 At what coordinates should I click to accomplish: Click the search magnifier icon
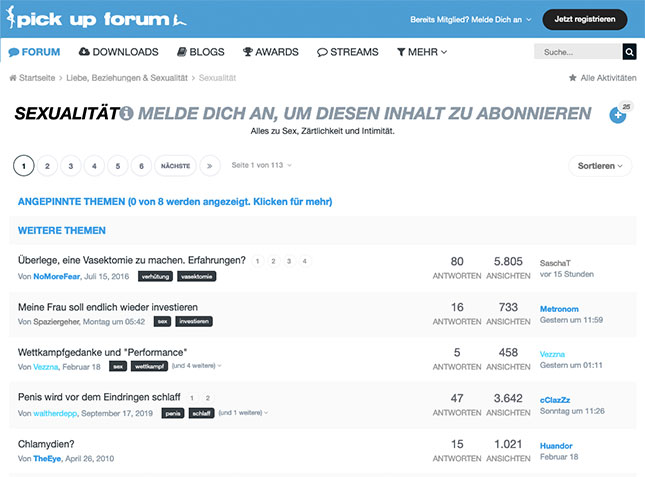629,52
